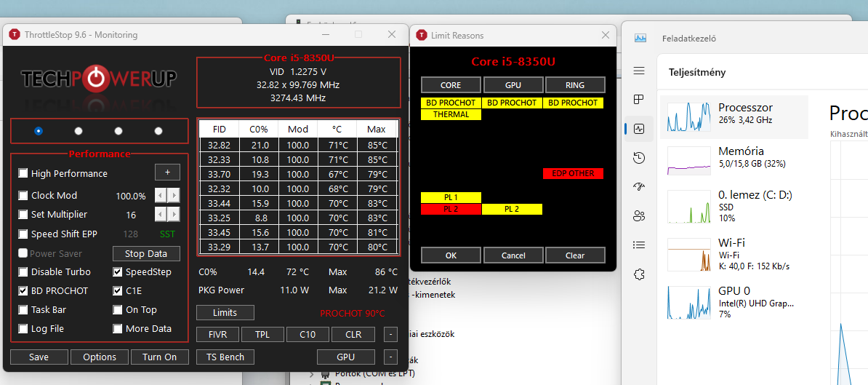Launch the TS Bench button
Image resolution: width=868 pixels, height=385 pixels.
pos(225,357)
